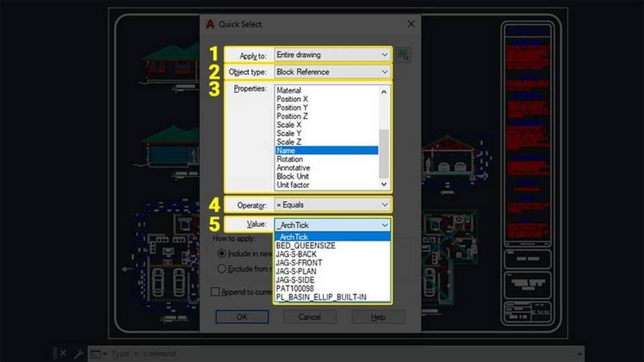Choose JAG-S-PLAN from Value list
Screen dimensions: 644x362
[x=332, y=271]
